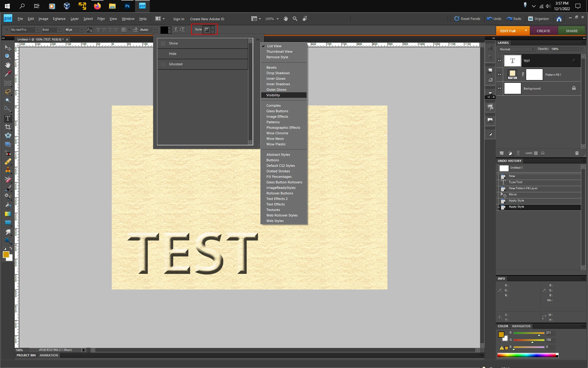
Task: Hide the TEST text layer
Action: coord(499,61)
